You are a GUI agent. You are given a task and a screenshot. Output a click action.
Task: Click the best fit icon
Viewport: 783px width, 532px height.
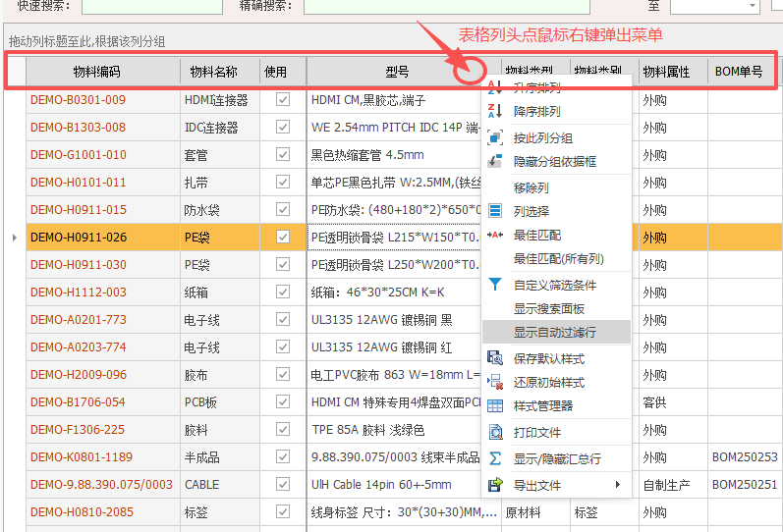coord(494,235)
